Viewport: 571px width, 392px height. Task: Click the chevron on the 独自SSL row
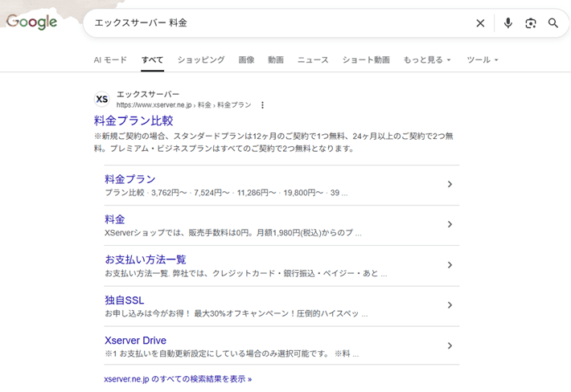click(x=450, y=305)
